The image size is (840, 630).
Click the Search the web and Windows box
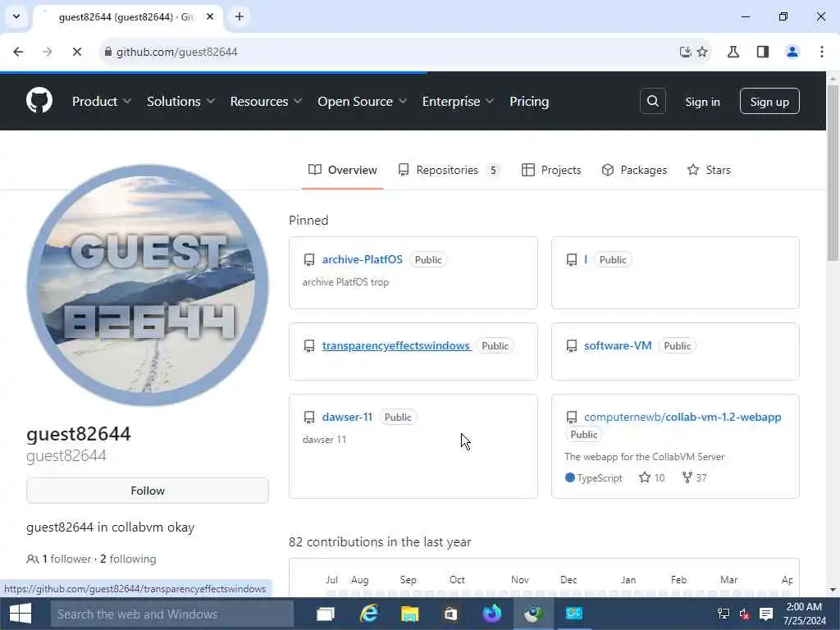[x=172, y=614]
